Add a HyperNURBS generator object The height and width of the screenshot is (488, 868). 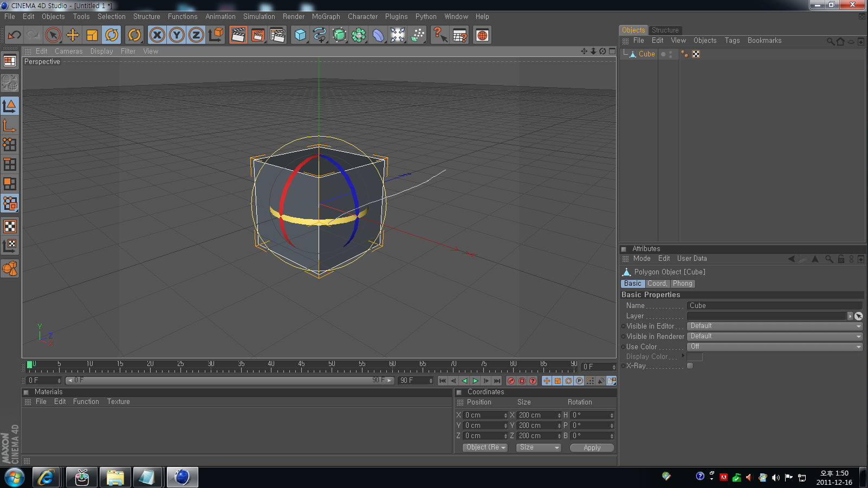point(339,35)
